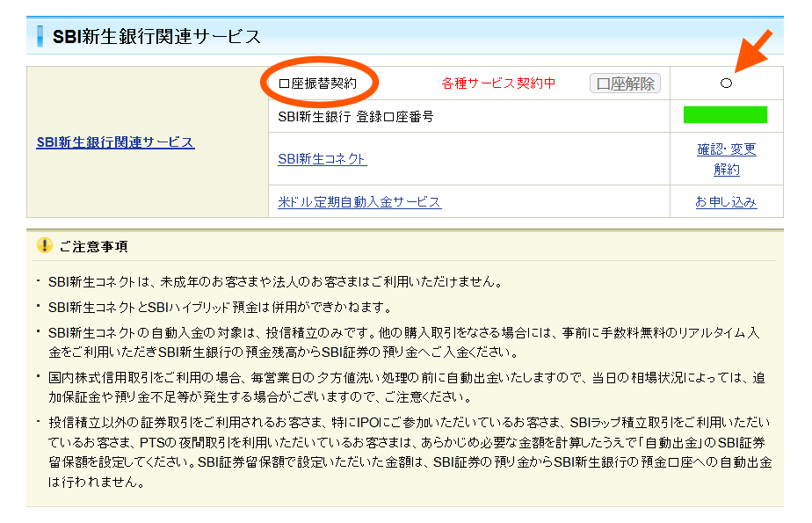The height and width of the screenshot is (523, 812).
Task: Click the note about 自動入金の対象は投信積立のみ
Action: pos(404,342)
